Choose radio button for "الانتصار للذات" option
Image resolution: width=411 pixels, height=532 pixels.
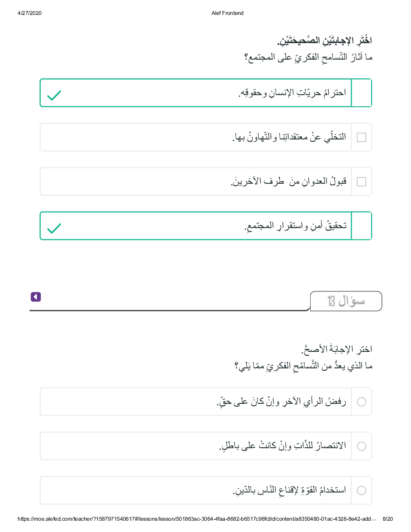361,446
